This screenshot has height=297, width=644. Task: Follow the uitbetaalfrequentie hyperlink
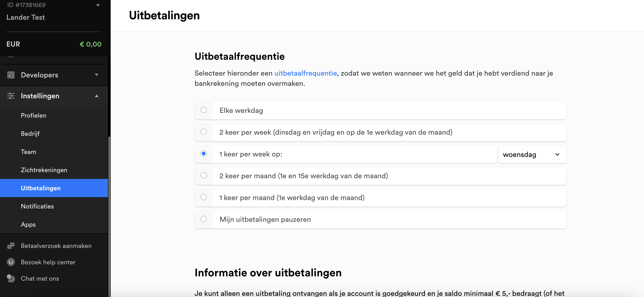(305, 73)
